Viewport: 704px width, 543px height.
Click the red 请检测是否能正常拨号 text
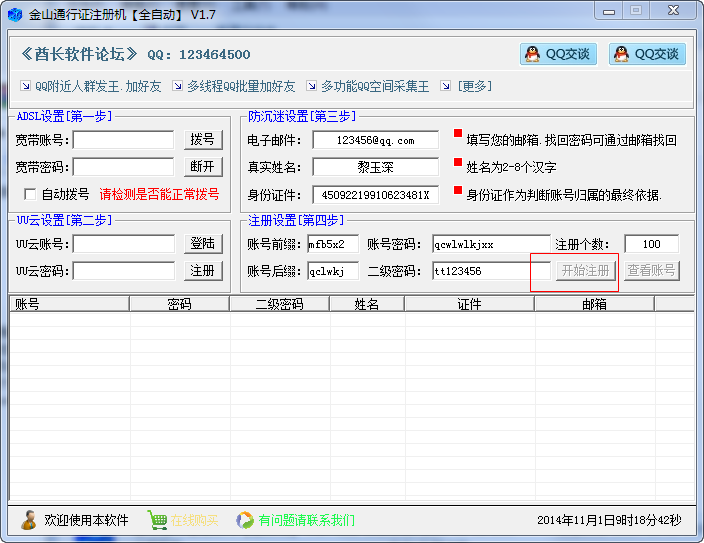(159, 194)
